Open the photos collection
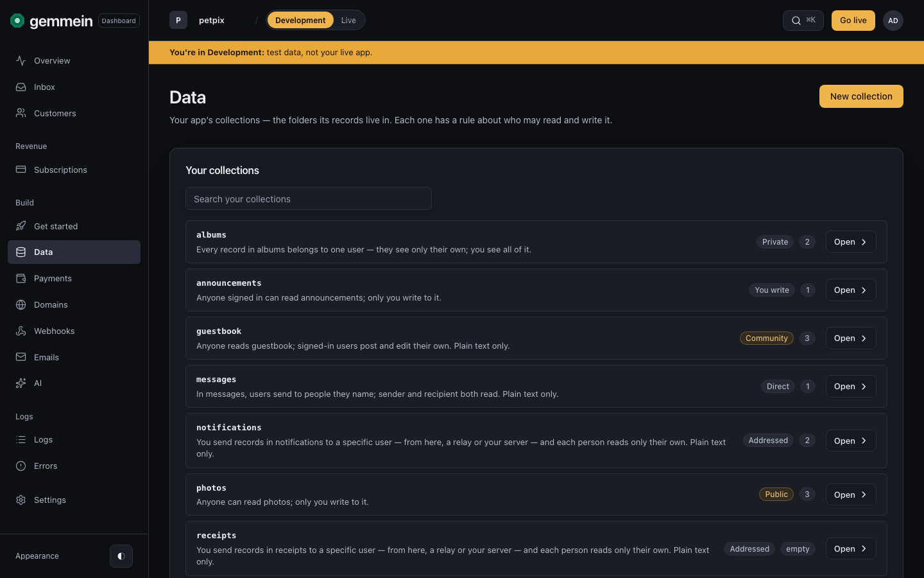924x578 pixels. point(851,495)
